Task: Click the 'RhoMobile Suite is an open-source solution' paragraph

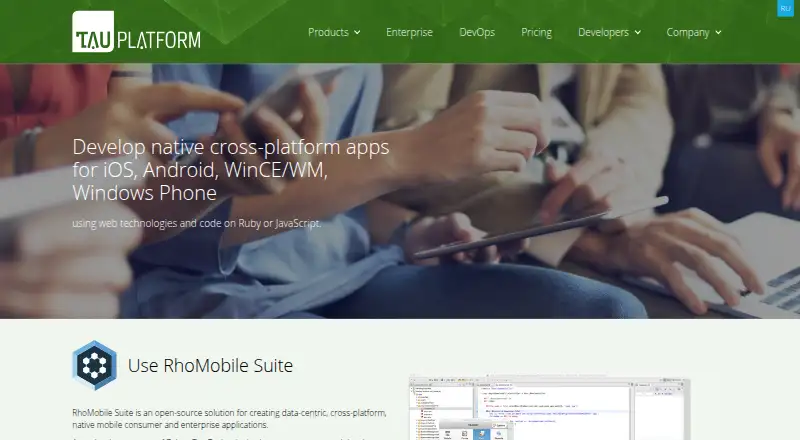Action: (229, 419)
